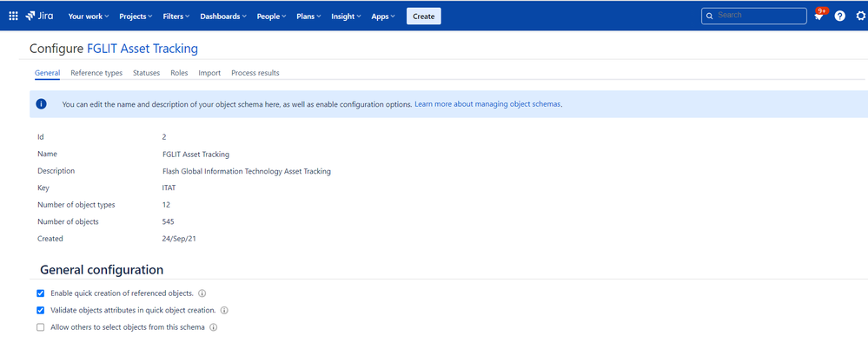Open the app switcher grid icon
This screenshot has width=868, height=349.
tap(13, 16)
